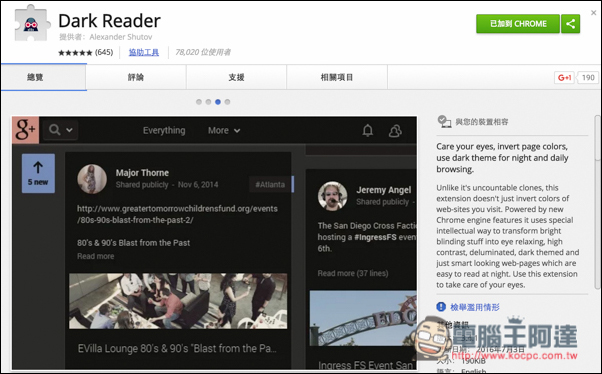Screen dimensions: 602x374
Task: Switch to the 評論 tab
Action: (x=136, y=77)
